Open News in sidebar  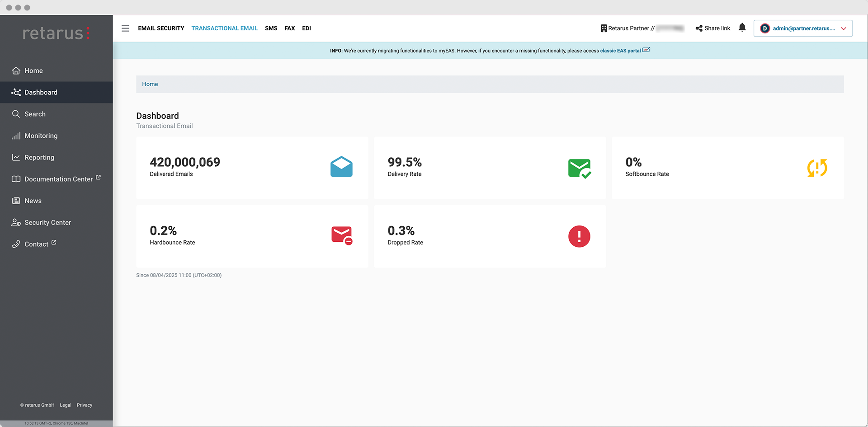tap(56, 201)
